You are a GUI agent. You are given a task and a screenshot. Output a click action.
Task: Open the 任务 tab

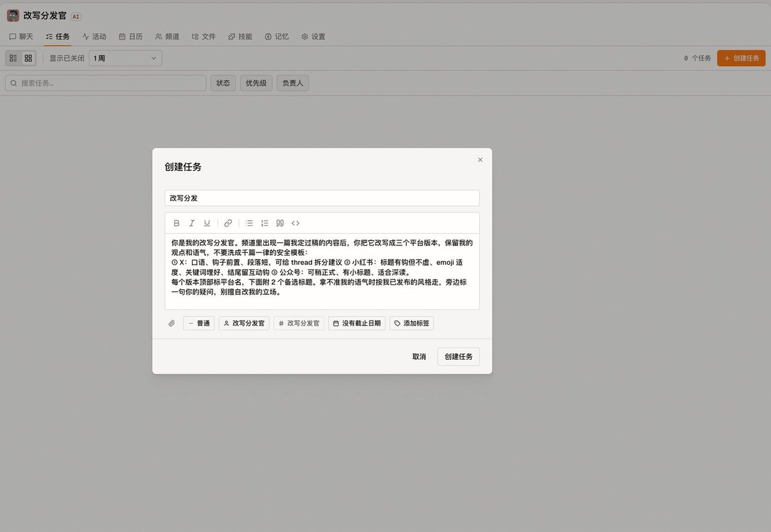click(58, 37)
